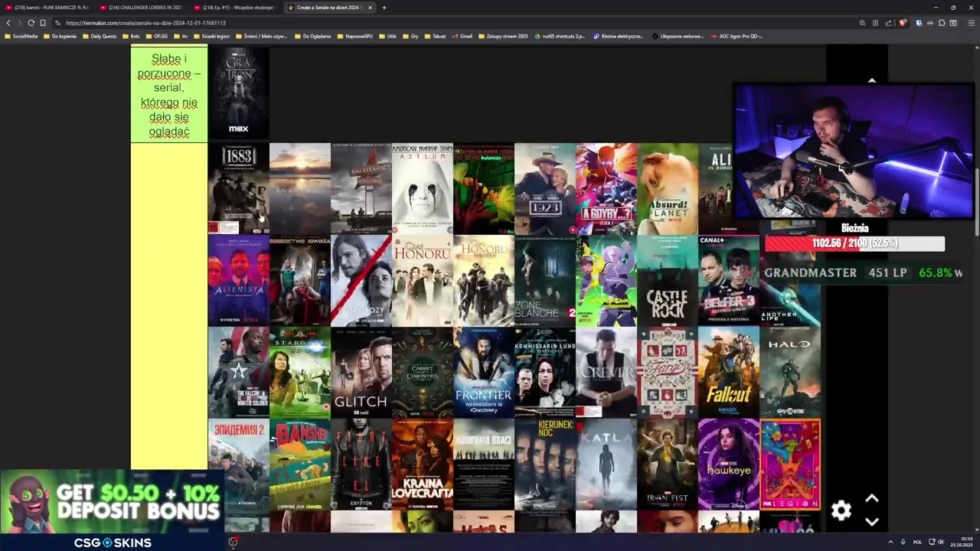Click the address bar URL
The height and width of the screenshot is (551, 980).
145,23
